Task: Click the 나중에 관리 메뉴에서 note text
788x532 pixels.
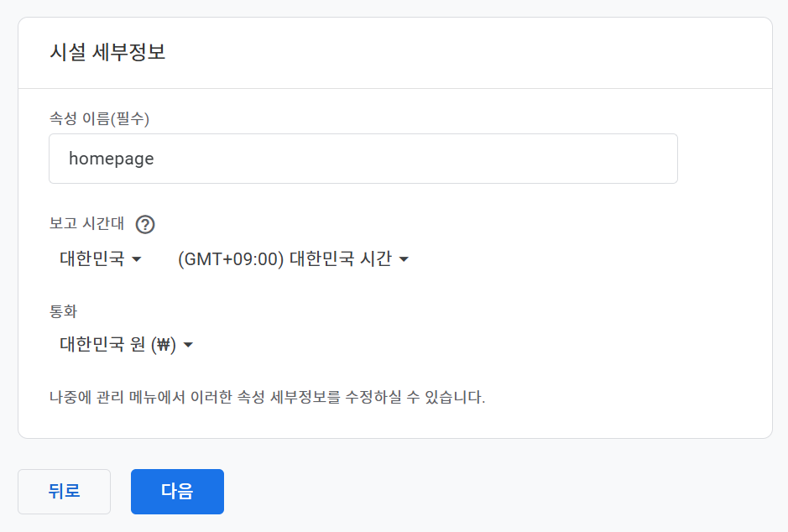Action: pyautogui.click(x=267, y=397)
